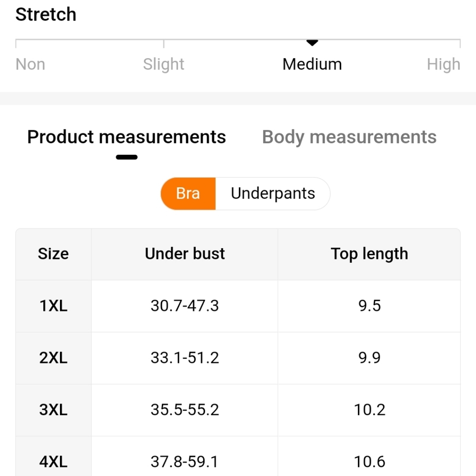The image size is (476, 476).
Task: Click the 33.1-51.2 under bust cell
Action: click(185, 358)
